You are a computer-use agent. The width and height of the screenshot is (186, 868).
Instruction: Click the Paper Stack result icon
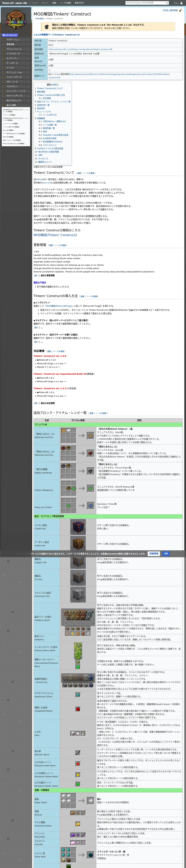pos(91,801)
